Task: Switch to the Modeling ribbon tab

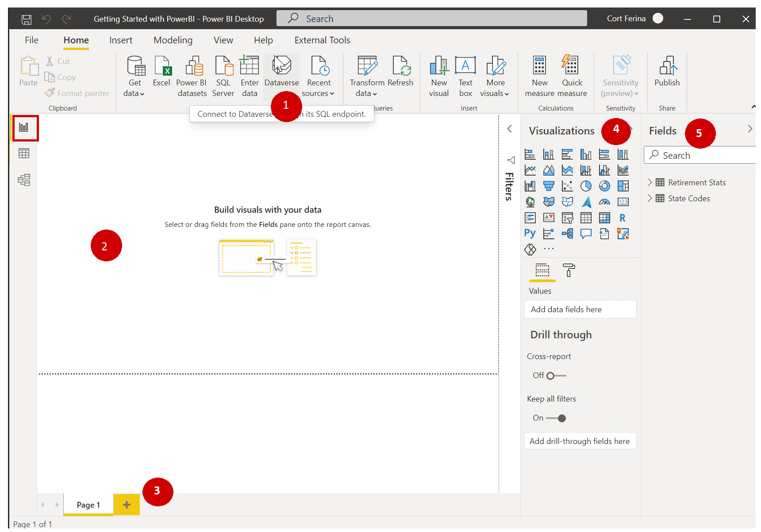Action: click(x=173, y=40)
